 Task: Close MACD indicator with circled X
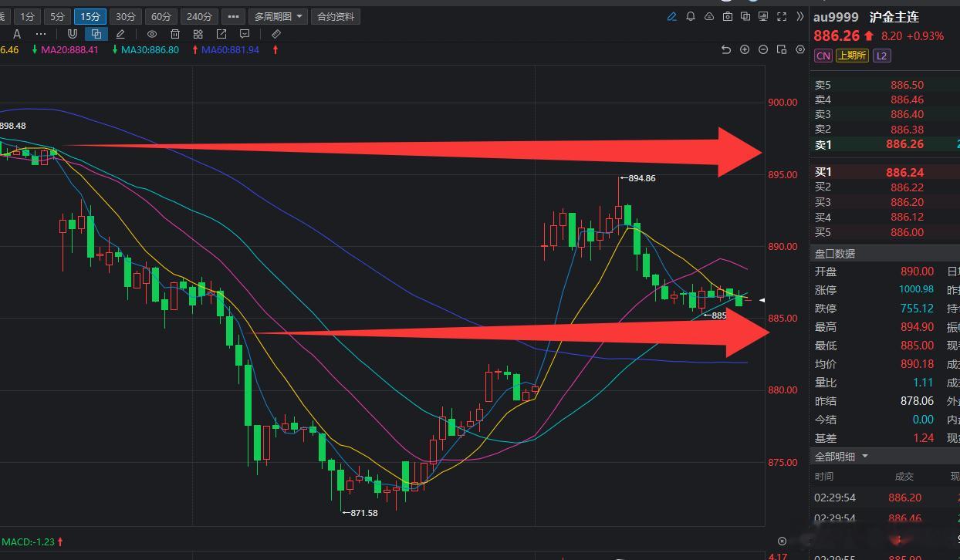782,541
